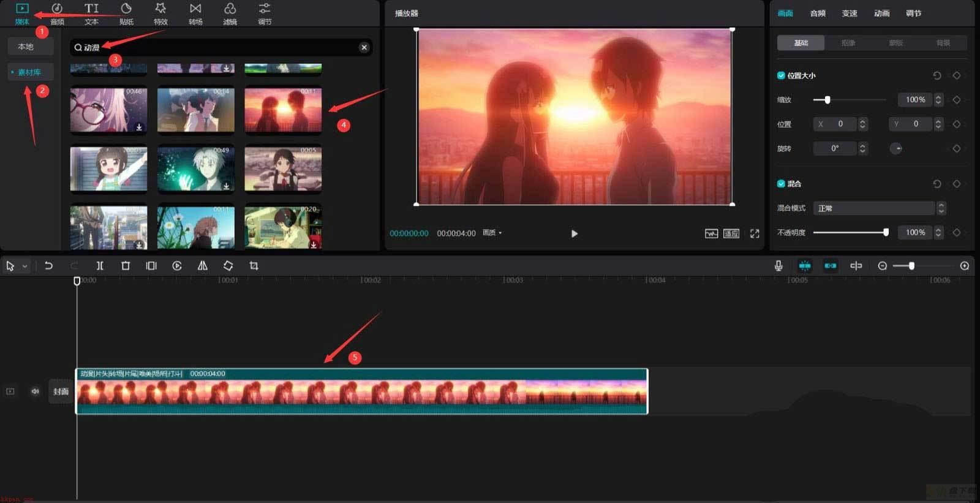Image resolution: width=980 pixels, height=503 pixels.
Task: Click the position Y value stepper arrows
Action: click(x=938, y=124)
